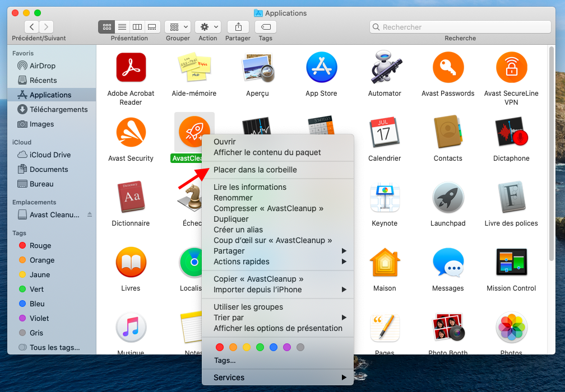Choose Créer un alias

tap(278, 230)
